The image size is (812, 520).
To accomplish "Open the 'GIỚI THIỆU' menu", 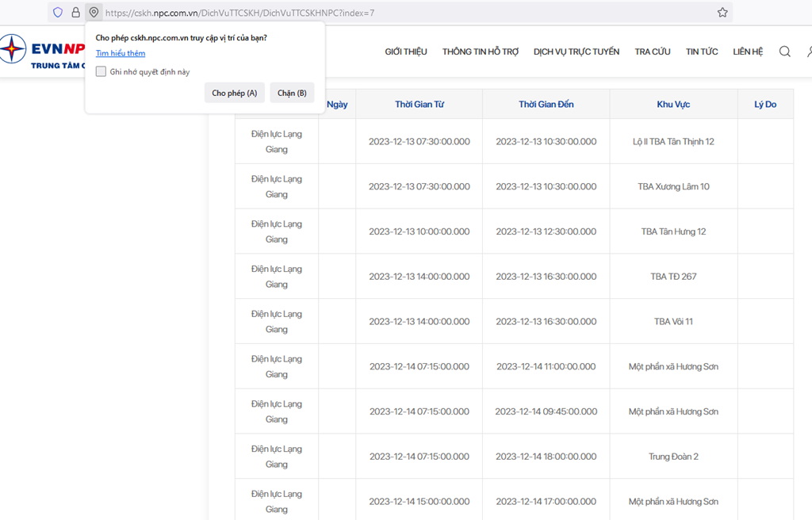I will [x=406, y=52].
